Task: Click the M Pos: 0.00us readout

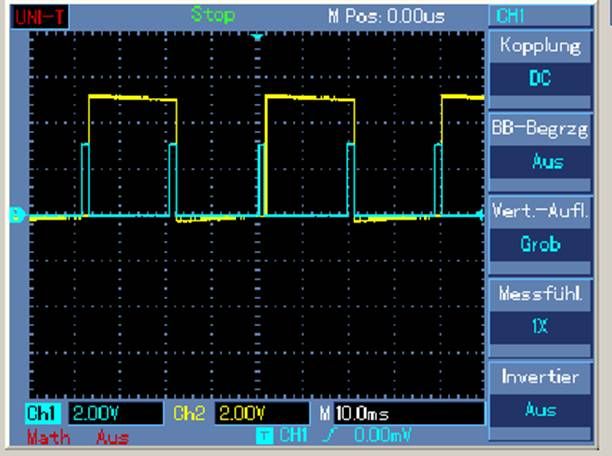Action: pyautogui.click(x=386, y=16)
